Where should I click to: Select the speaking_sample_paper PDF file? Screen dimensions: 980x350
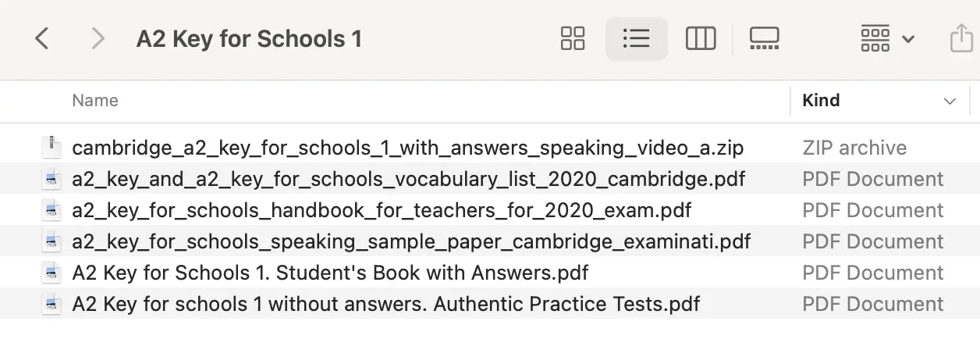(411, 241)
